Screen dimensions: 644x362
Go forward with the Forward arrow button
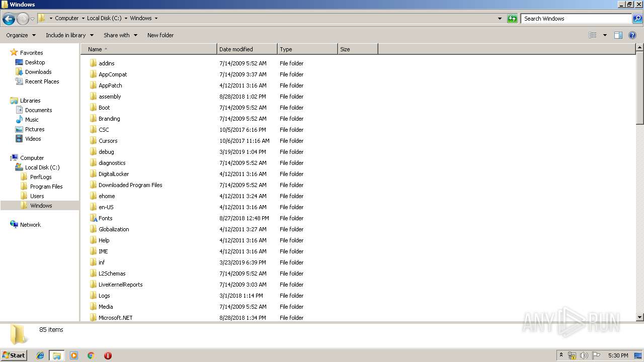pos(23,19)
